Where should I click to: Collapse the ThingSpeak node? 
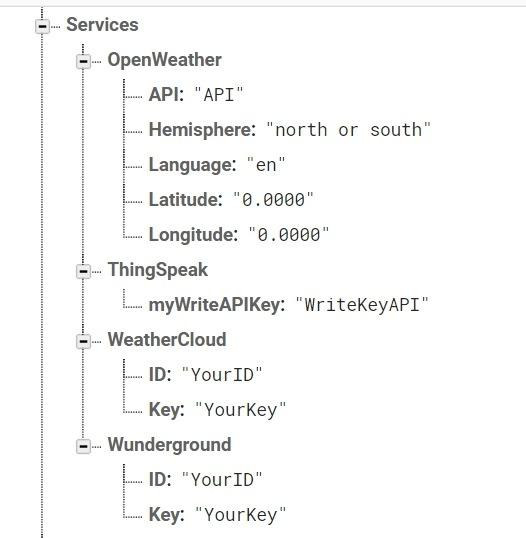click(x=83, y=271)
